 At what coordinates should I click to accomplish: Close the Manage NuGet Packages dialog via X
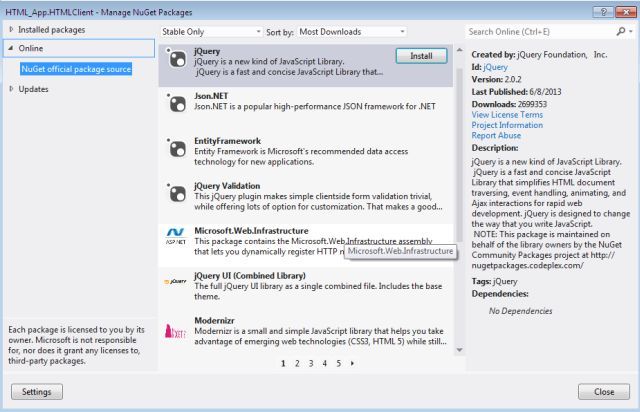click(x=625, y=12)
